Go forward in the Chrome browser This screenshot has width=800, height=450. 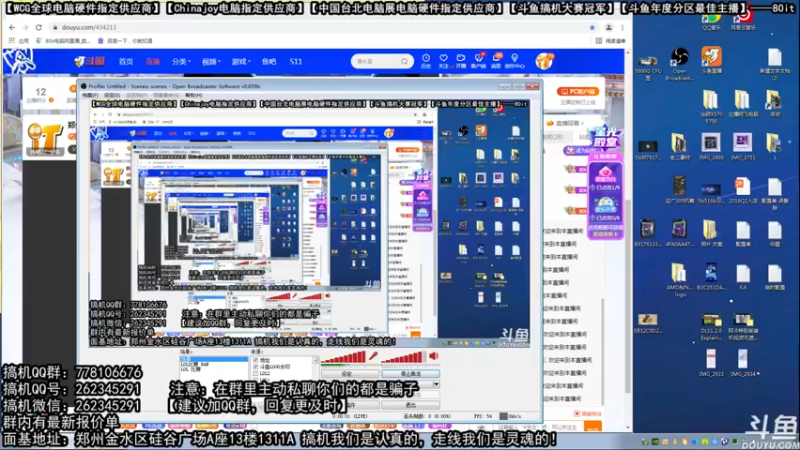25,27
